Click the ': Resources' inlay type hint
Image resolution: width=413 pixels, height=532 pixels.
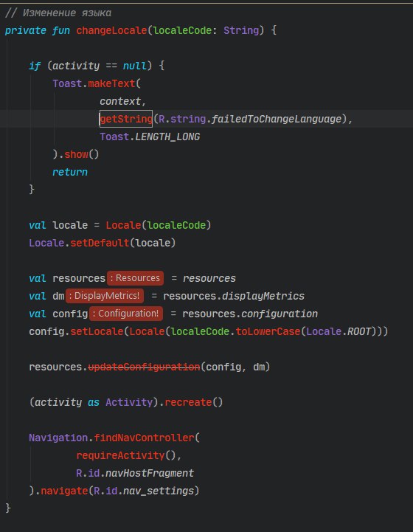point(135,278)
